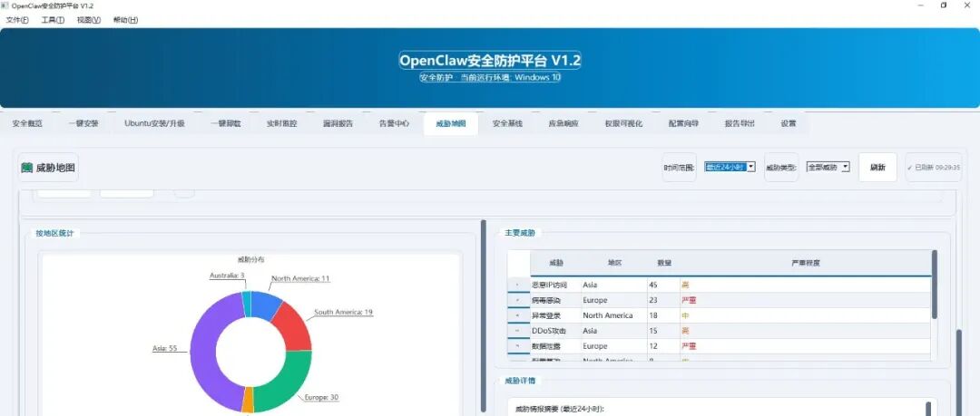Select the 病毒感染 threat cell
This screenshot has width=980, height=416.
(x=555, y=301)
